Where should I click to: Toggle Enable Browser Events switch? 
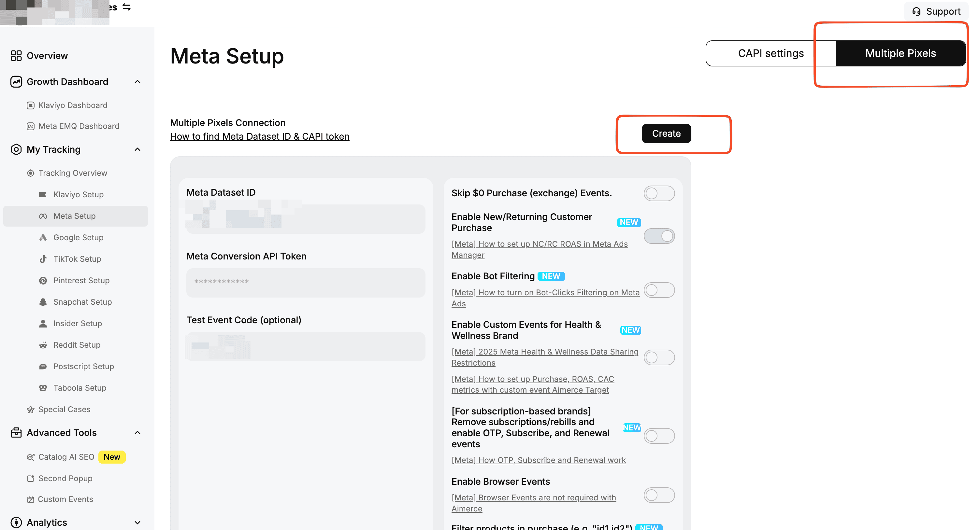(659, 495)
